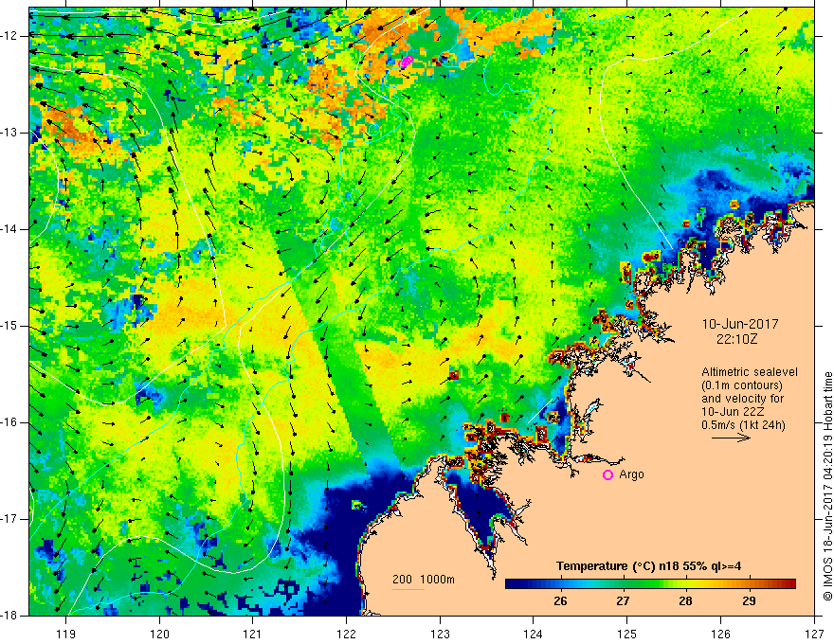
Task: Click the 'and velocity for' text
Action: [x=742, y=399]
